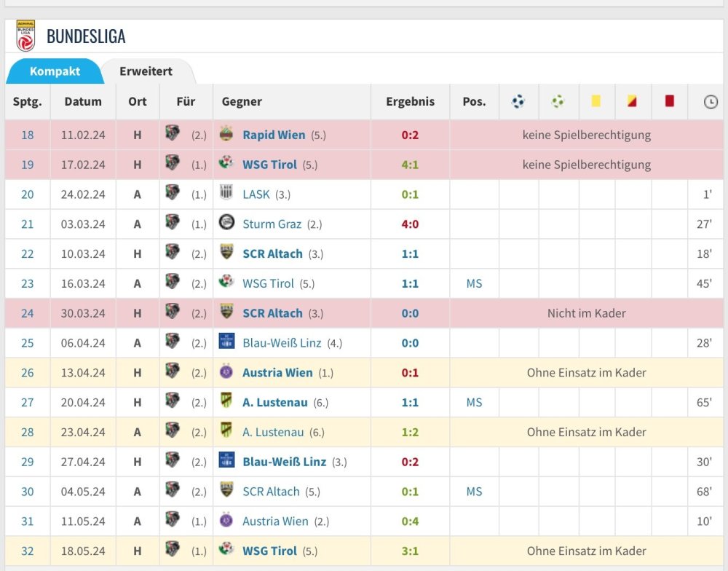728x571 pixels.
Task: Click the Blau-Weiß Linz link on 27.04.24
Action: 284,462
